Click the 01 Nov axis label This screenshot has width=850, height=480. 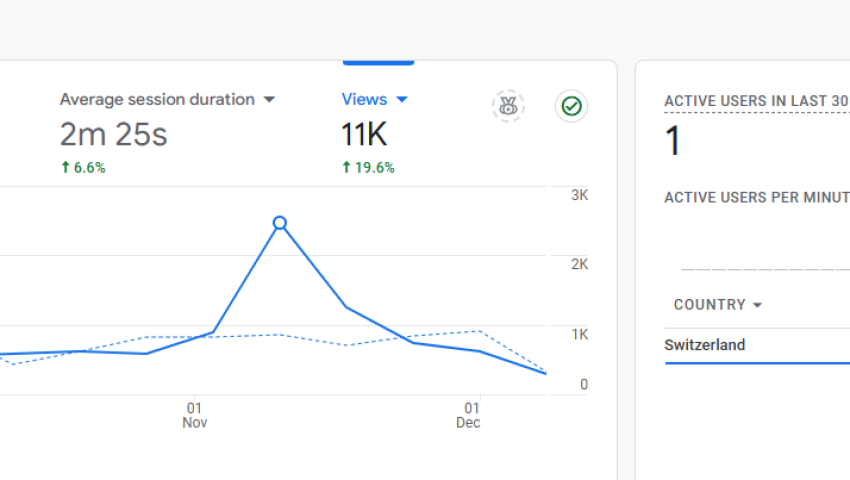[x=195, y=415]
